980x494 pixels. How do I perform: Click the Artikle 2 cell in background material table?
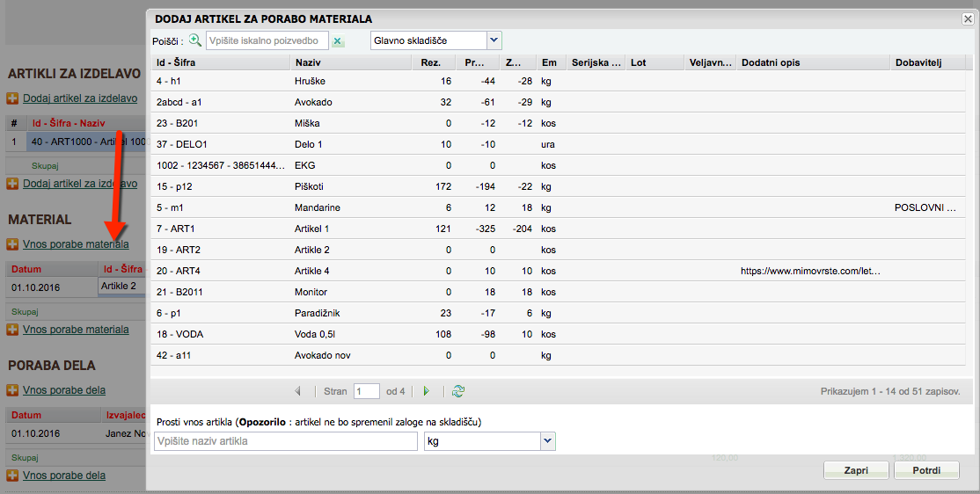(x=122, y=286)
